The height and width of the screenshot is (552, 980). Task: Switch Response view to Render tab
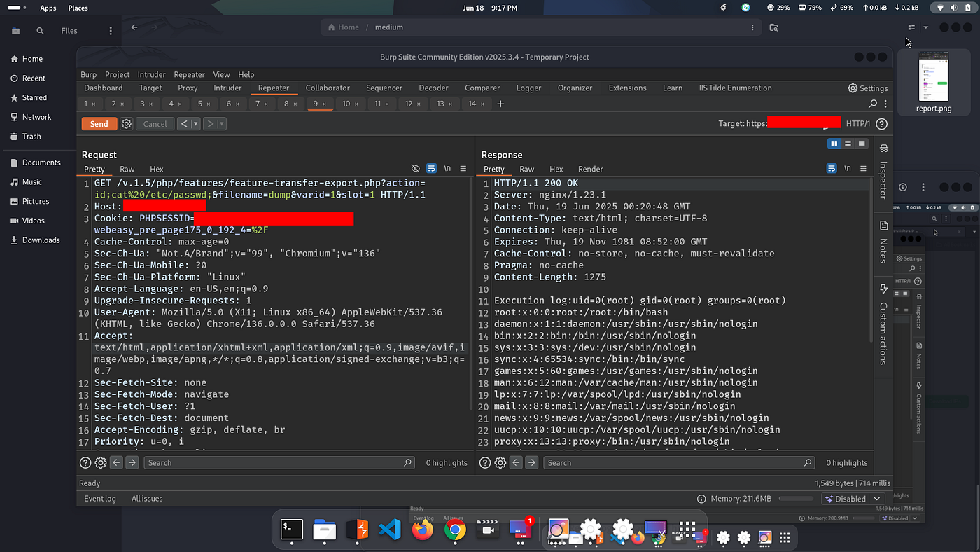(x=591, y=169)
